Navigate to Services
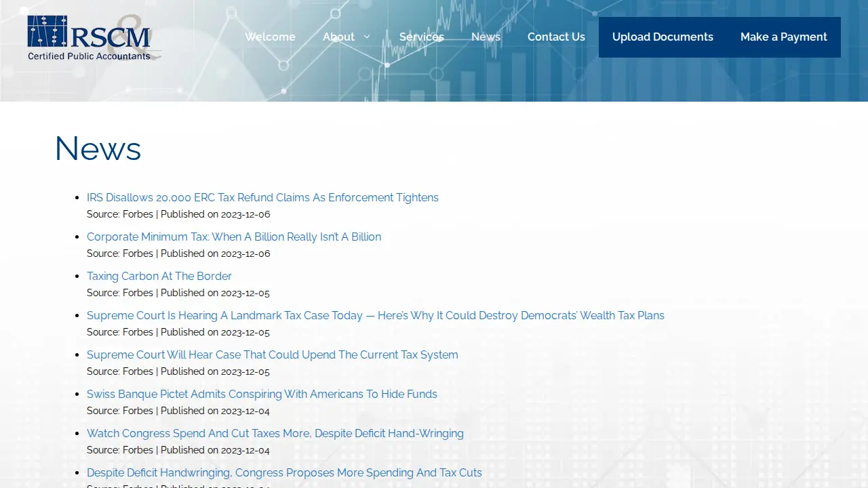This screenshot has width=868, height=488. point(422,37)
